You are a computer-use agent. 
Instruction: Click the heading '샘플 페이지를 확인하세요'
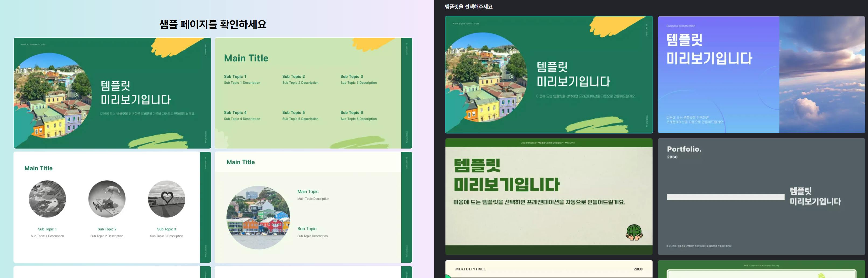coord(213,24)
